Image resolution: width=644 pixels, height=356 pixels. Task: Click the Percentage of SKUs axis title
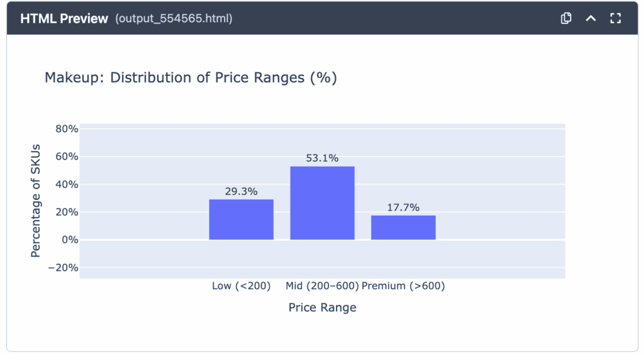pyautogui.click(x=36, y=199)
